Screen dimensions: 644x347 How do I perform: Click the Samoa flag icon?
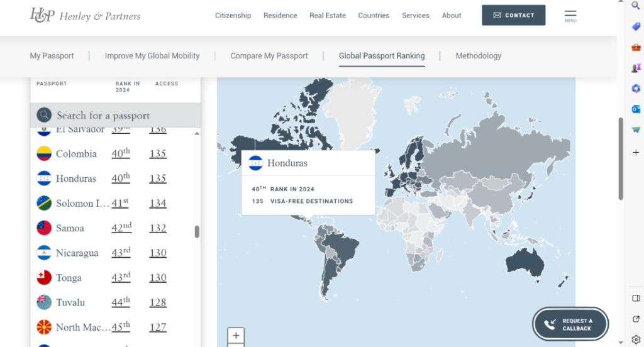pyautogui.click(x=44, y=228)
